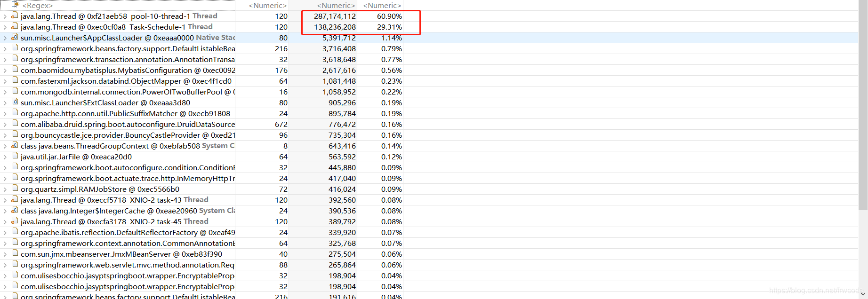Select the text org.apache.http.conn.util.PublicSuffixMatcher
The height and width of the screenshot is (299, 868).
(x=99, y=114)
